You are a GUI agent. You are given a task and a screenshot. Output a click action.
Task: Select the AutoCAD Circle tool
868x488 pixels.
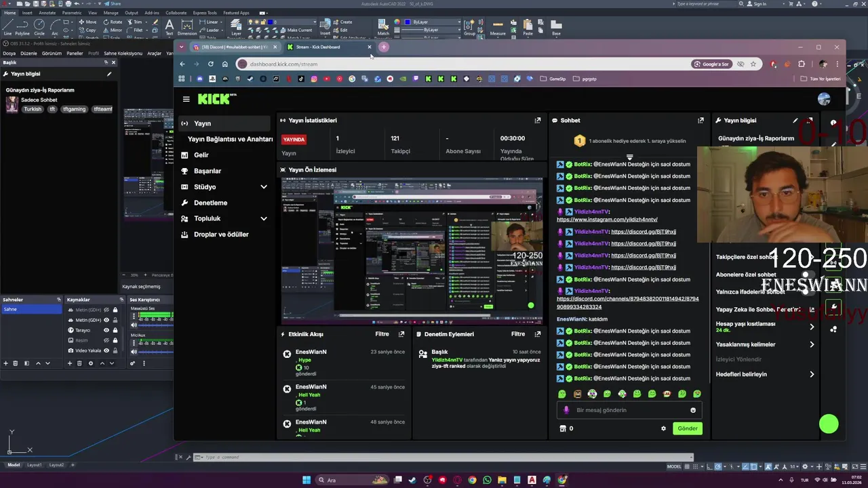[x=39, y=27]
